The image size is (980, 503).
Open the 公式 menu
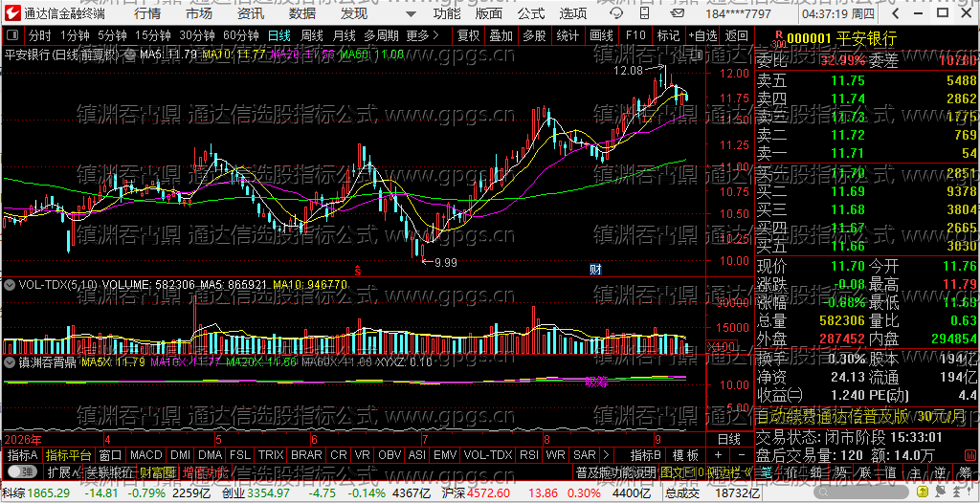click(531, 13)
